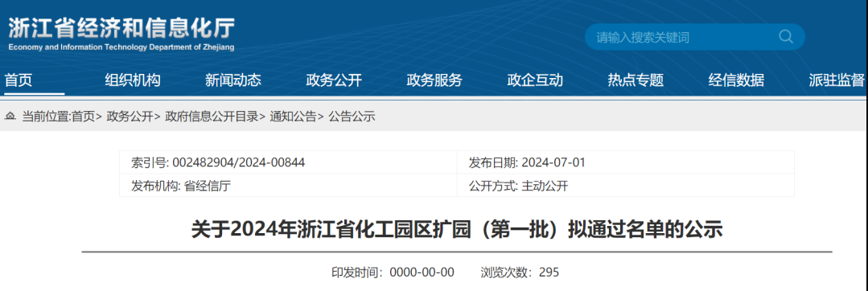Click the publish date 2024-07-01
Image resolution: width=868 pixels, height=291 pixels.
(553, 162)
